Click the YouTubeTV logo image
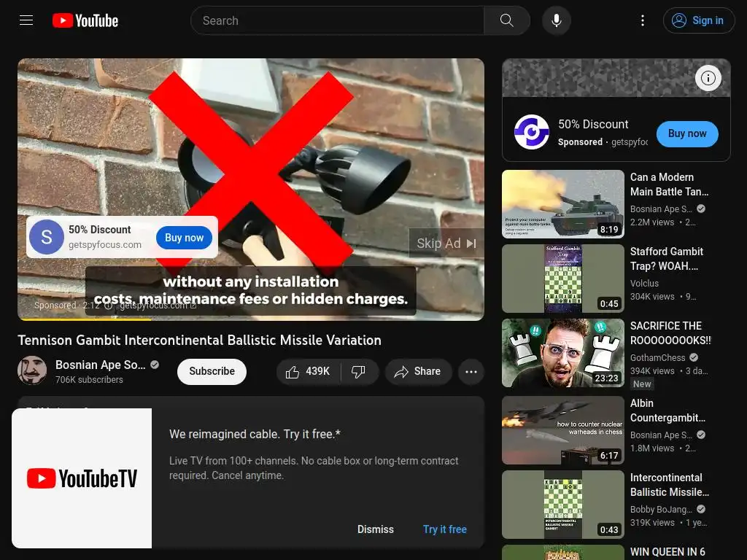The width and height of the screenshot is (747, 560). 82,478
